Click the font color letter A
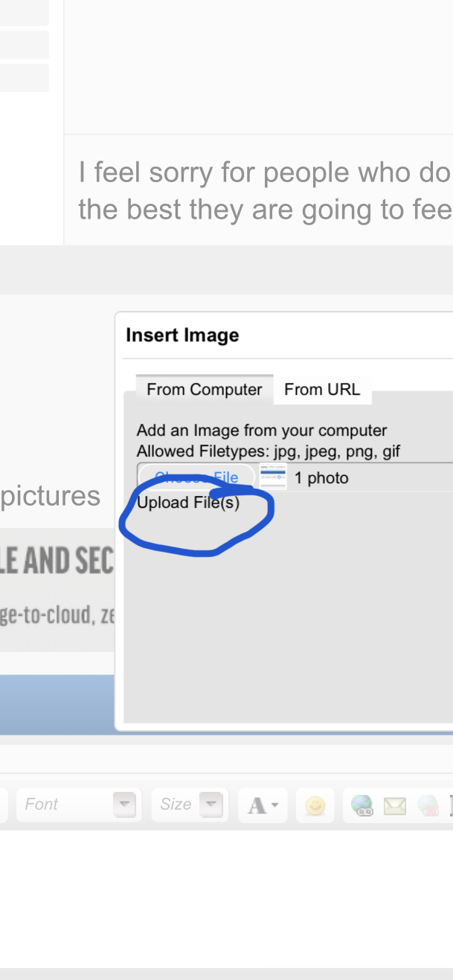Image resolution: width=453 pixels, height=980 pixels. tap(257, 806)
